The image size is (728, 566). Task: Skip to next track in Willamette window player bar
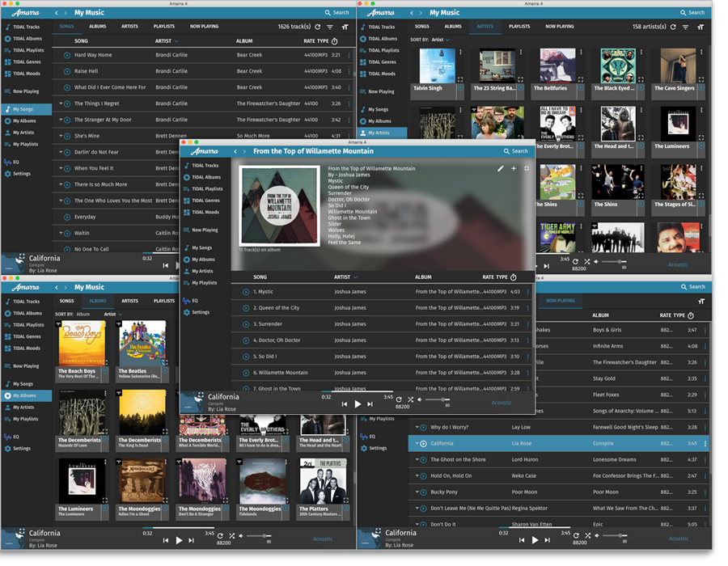[370, 404]
